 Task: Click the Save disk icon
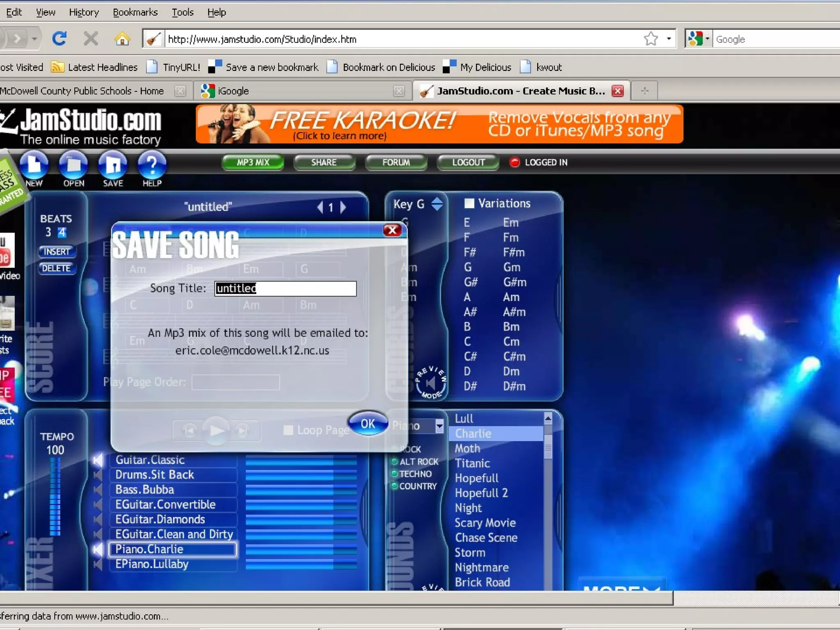(113, 165)
